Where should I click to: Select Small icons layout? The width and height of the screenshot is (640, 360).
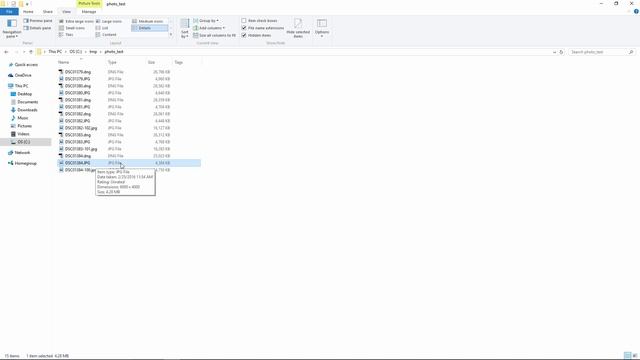[x=72, y=28]
